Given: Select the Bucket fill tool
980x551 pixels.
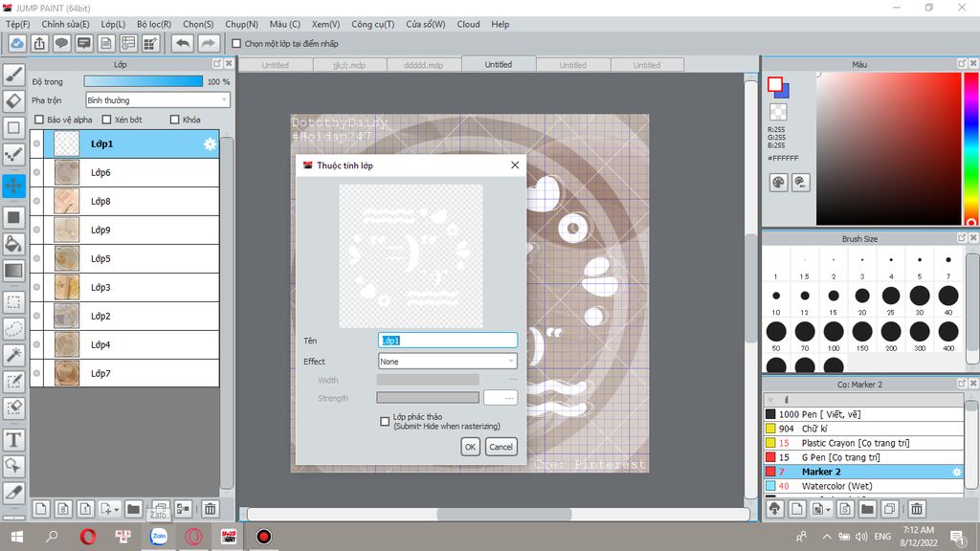Looking at the screenshot, I should click(x=13, y=244).
